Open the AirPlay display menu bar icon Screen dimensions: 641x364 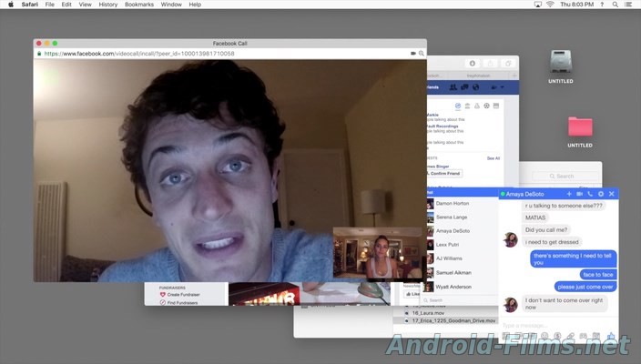click(537, 5)
